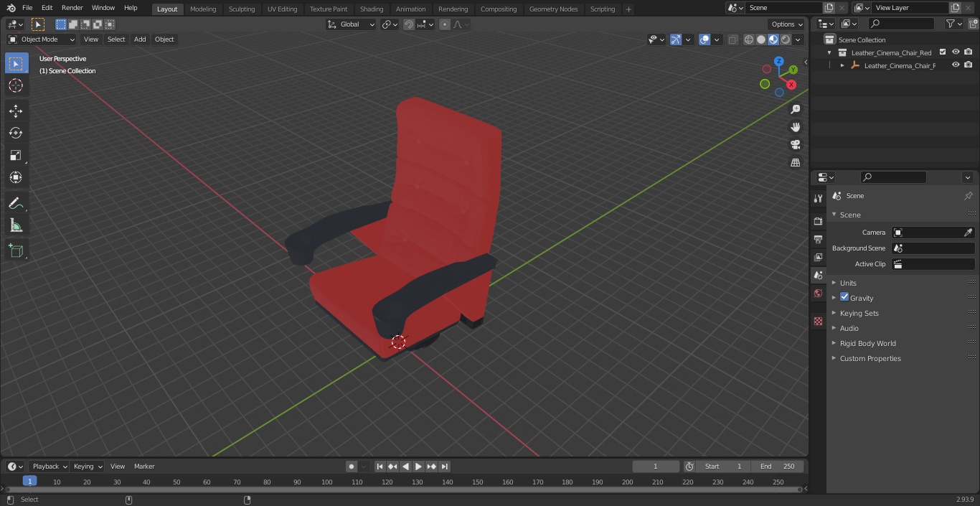
Task: Open the Tool properties tab
Action: click(818, 198)
